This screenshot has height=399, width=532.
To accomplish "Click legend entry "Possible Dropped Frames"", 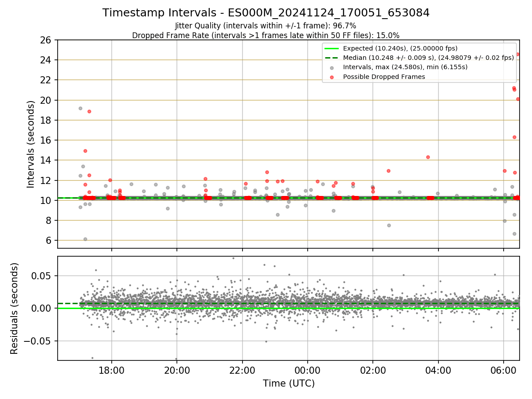I will tap(384, 77).
